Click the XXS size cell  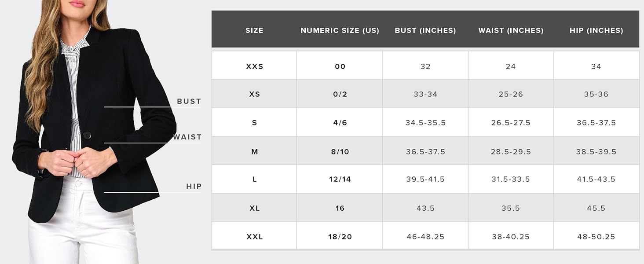click(x=254, y=66)
